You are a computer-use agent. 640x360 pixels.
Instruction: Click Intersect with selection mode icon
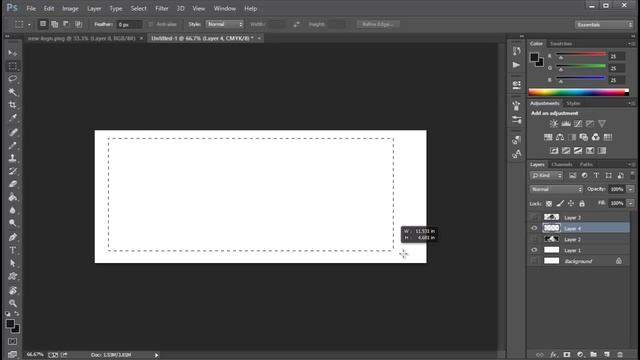(78, 24)
